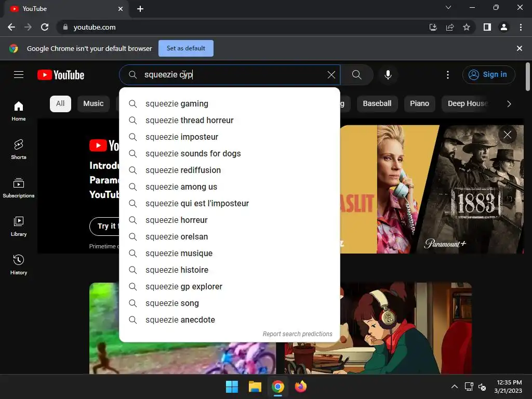Click the Try it button on promo
The image size is (532, 399).
pyautogui.click(x=104, y=226)
